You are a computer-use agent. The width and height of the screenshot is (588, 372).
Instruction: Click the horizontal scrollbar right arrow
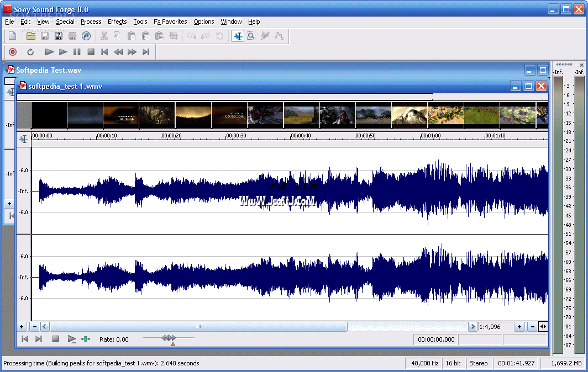tap(473, 327)
